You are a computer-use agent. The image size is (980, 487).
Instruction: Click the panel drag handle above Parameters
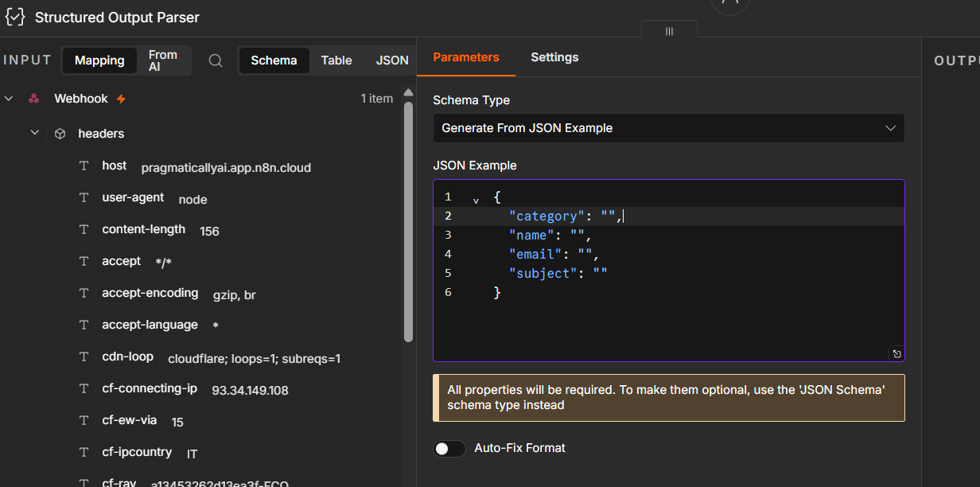click(669, 30)
